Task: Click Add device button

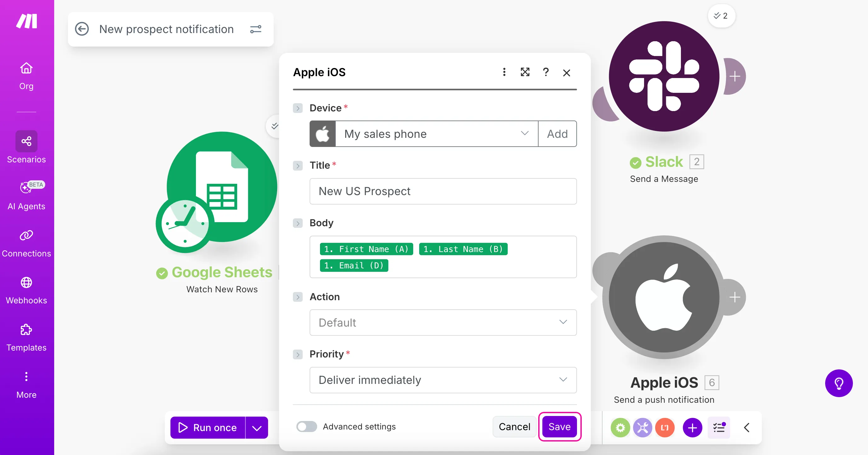Action: [557, 134]
